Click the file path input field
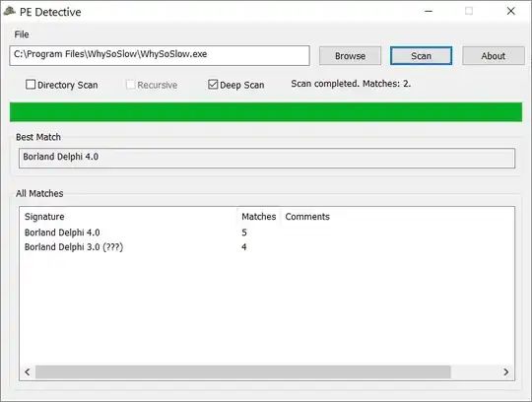 [x=160, y=55]
